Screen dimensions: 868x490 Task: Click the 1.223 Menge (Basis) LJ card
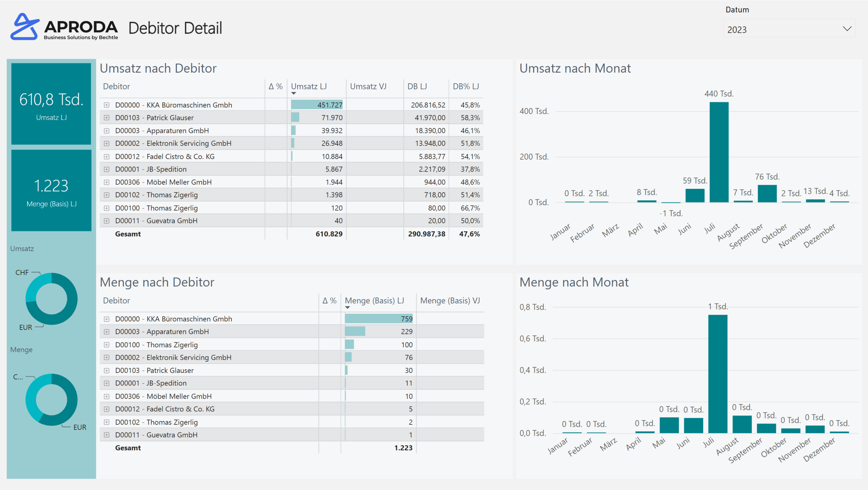pos(51,190)
